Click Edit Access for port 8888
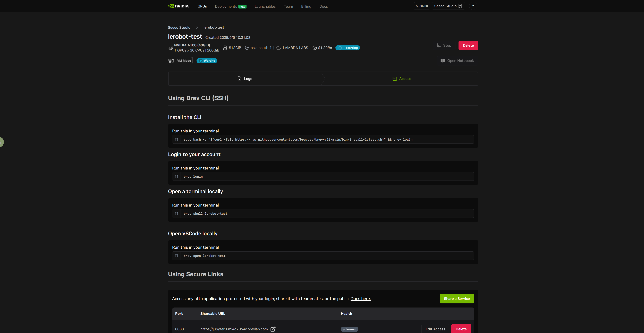644x333 pixels. point(435,329)
